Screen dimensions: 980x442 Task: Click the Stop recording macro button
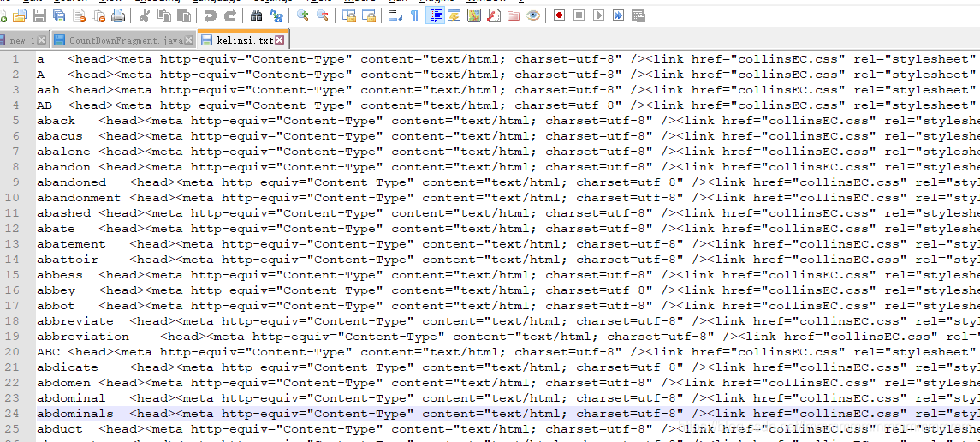coord(579,15)
